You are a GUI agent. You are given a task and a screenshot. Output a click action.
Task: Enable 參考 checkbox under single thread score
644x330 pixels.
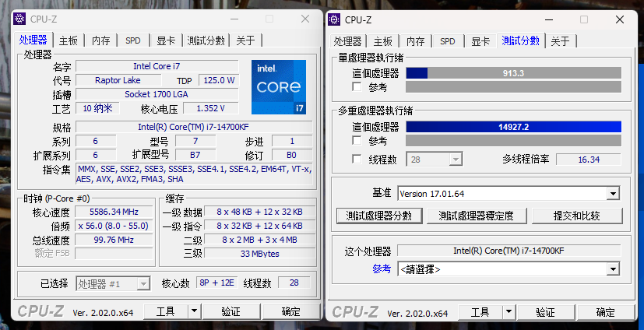coord(357,87)
